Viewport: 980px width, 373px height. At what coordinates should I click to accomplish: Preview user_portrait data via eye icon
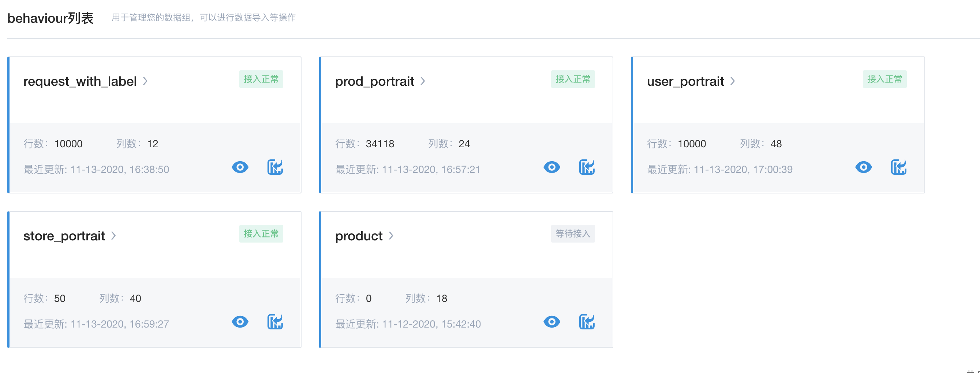pos(864,167)
